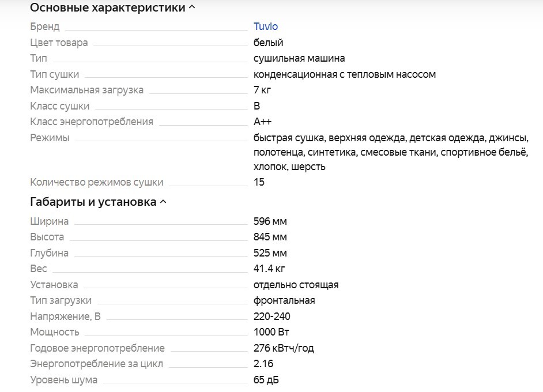Click the Годовое энергопотребление label

(97, 348)
